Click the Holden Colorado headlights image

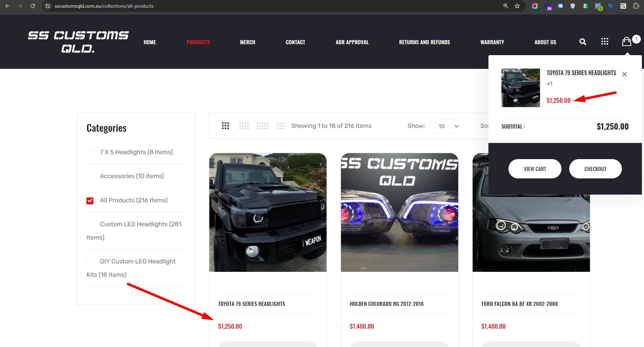point(400,212)
